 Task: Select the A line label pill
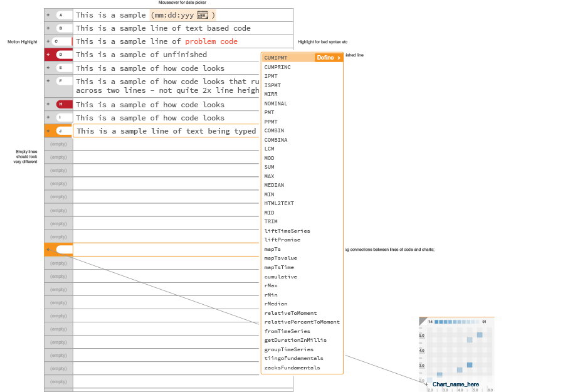[x=64, y=15]
